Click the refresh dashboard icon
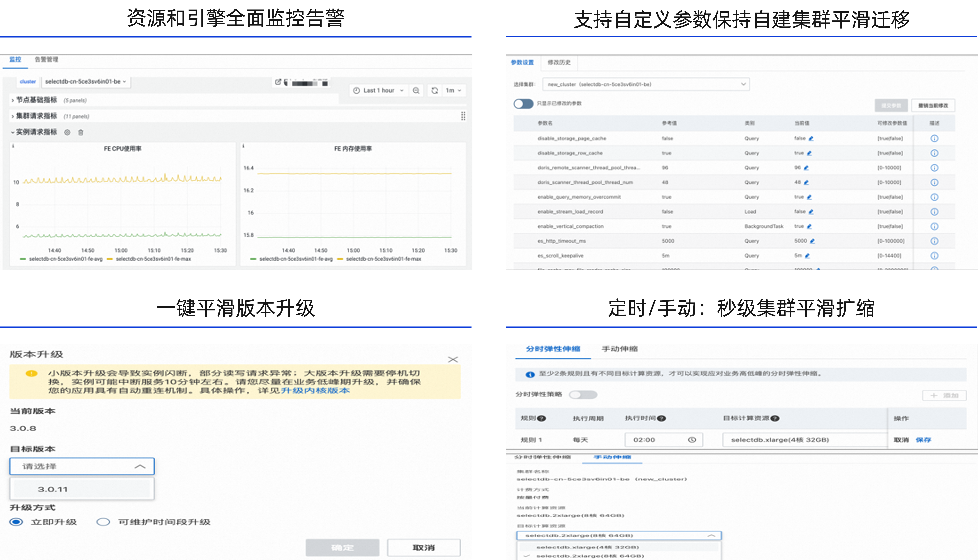 point(435,90)
